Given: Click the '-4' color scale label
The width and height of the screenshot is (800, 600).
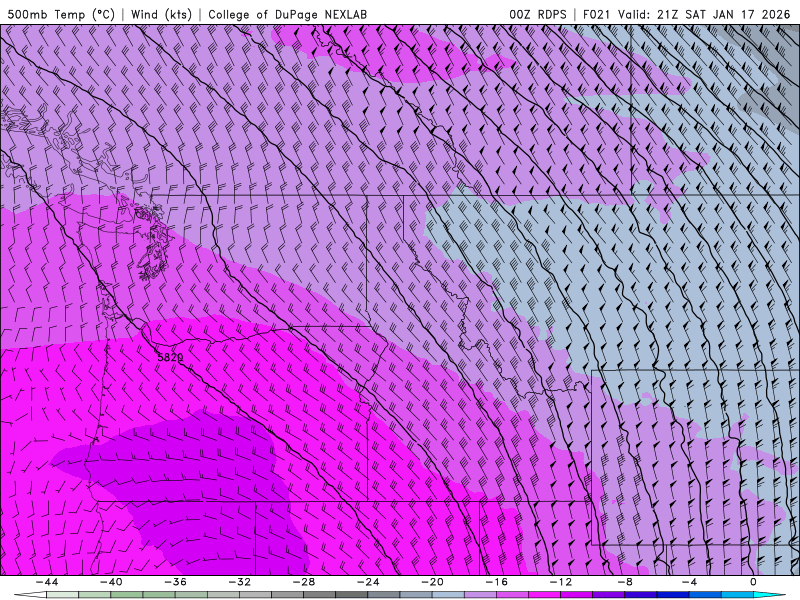Looking at the screenshot, I should [x=689, y=582].
